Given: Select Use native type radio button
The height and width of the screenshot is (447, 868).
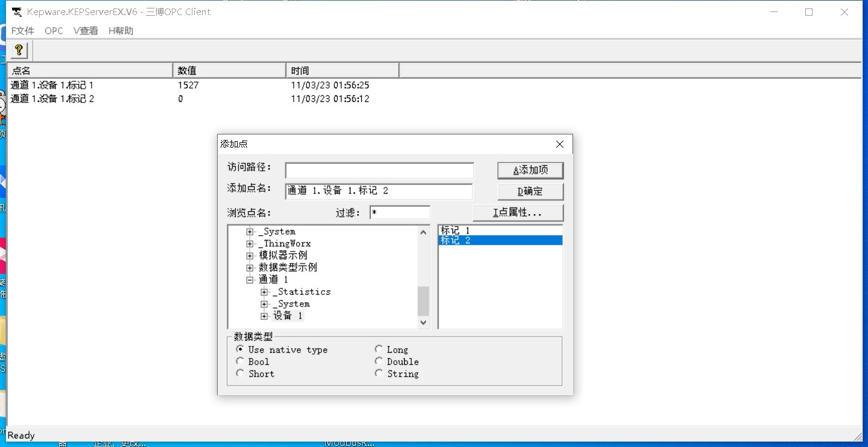Looking at the screenshot, I should (x=240, y=349).
